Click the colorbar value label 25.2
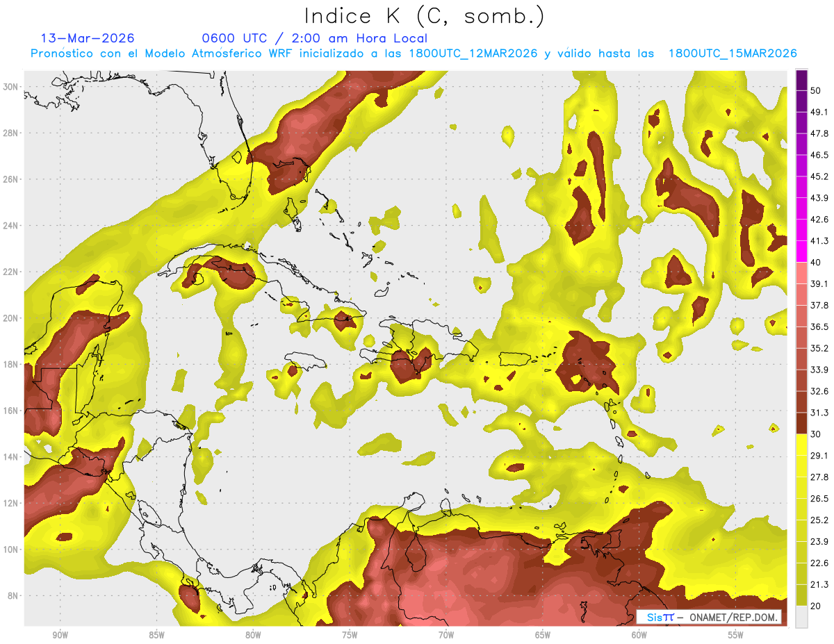Viewport: 834px width, 644px height. click(819, 520)
